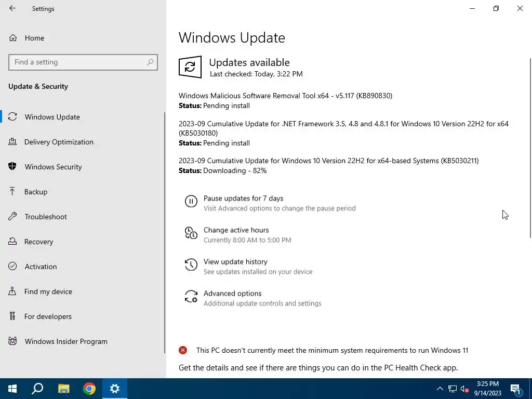The width and height of the screenshot is (532, 399).
Task: Click the Advanced options gear-arrows icon
Action: click(191, 296)
